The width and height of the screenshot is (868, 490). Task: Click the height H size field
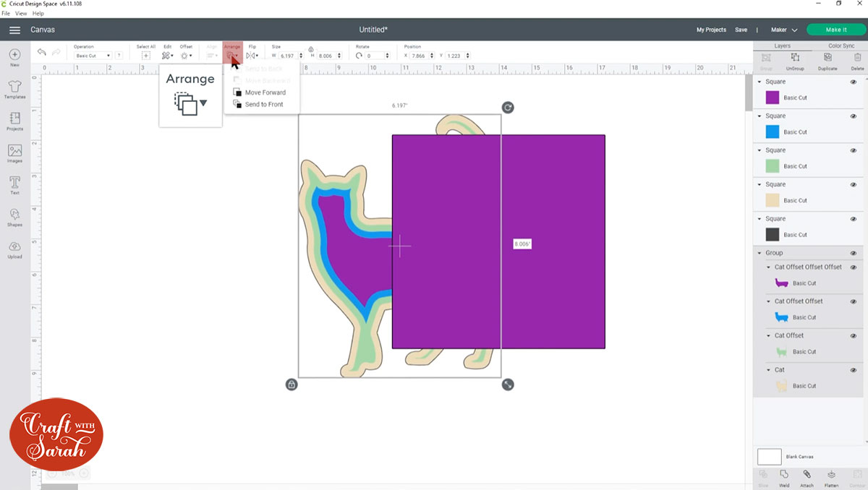331,56
